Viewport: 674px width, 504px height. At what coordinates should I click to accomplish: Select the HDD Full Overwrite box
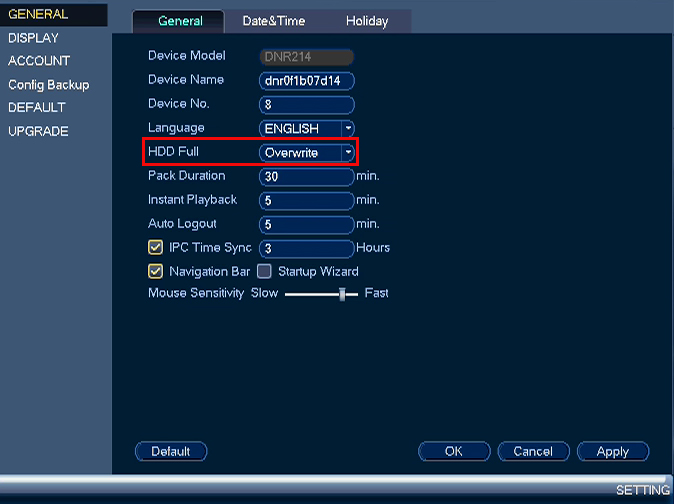pos(307,153)
